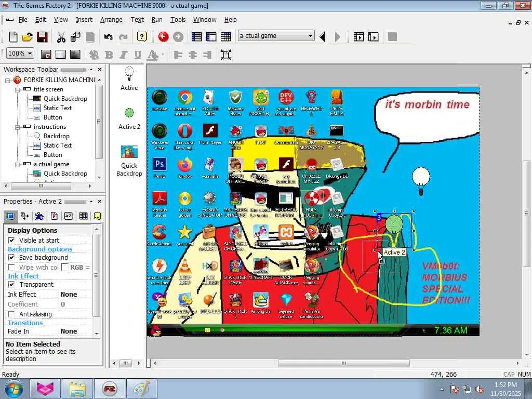
Task: Open the File menu
Action: [23, 20]
